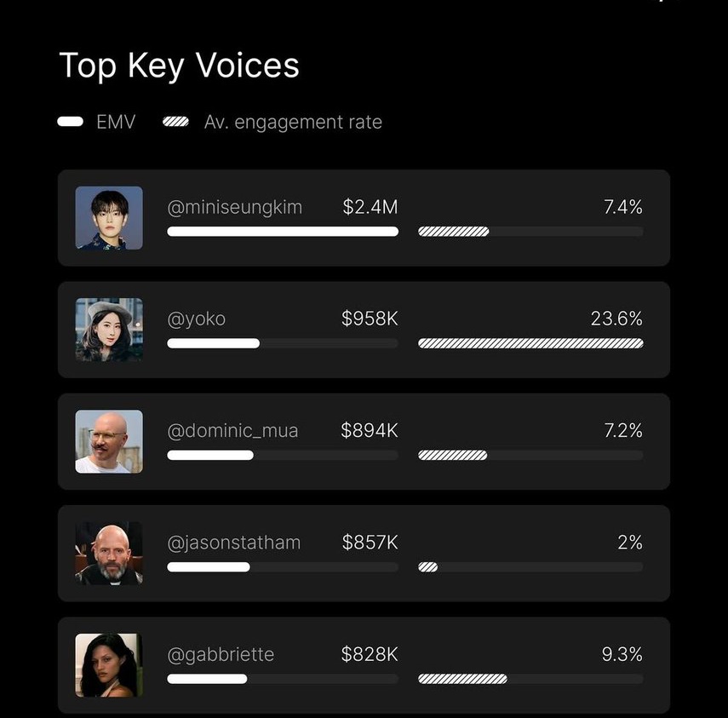The height and width of the screenshot is (718, 728).
Task: Open the @gabbriette username link
Action: click(221, 654)
